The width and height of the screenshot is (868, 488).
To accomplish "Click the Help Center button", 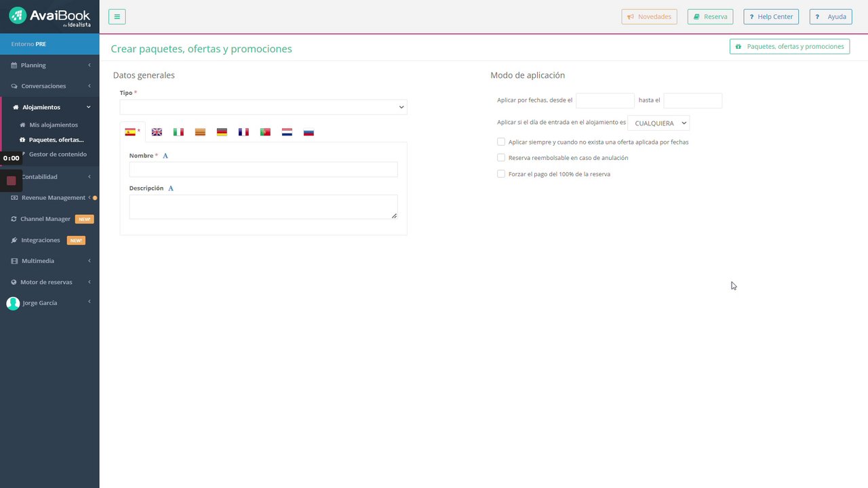I will 771,17.
